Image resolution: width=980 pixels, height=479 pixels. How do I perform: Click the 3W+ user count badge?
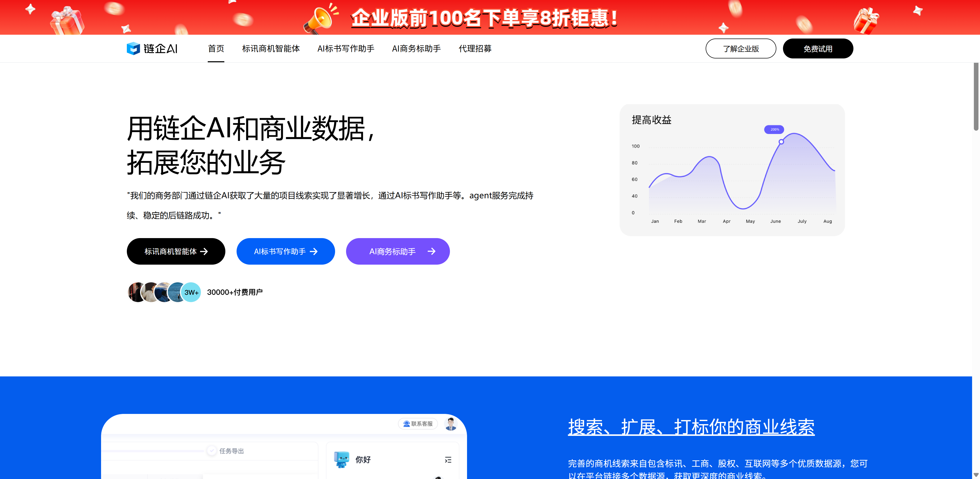click(x=191, y=292)
